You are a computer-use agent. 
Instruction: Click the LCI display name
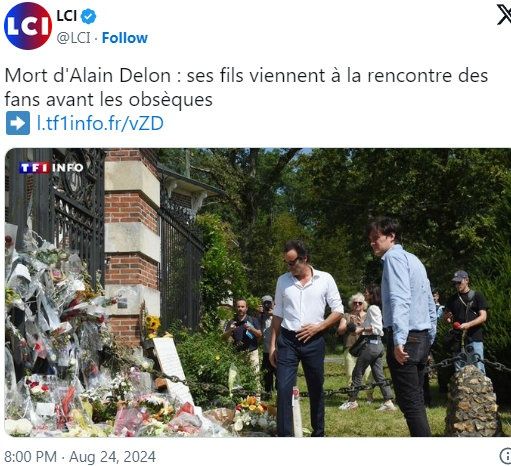click(x=67, y=16)
